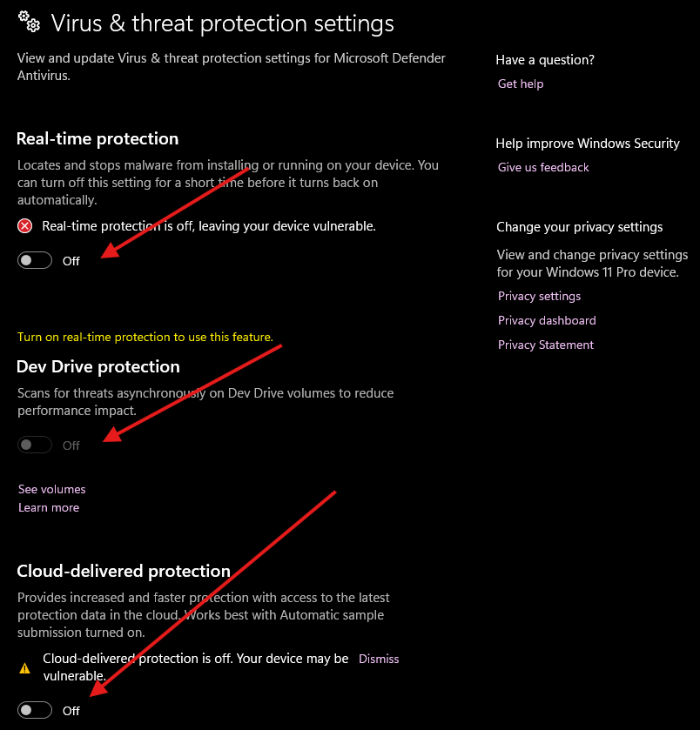Open Learn more under Dev Drive protection

[x=48, y=507]
